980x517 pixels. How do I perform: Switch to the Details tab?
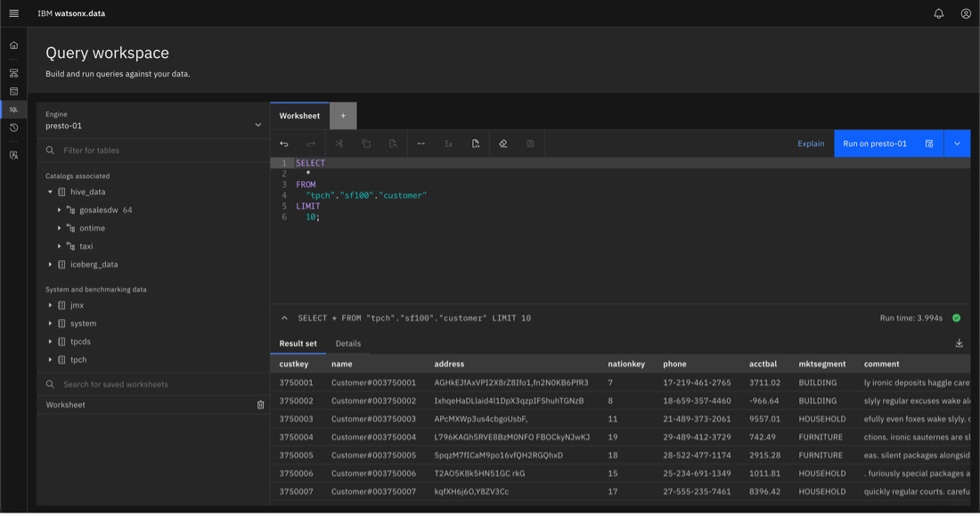coord(348,343)
